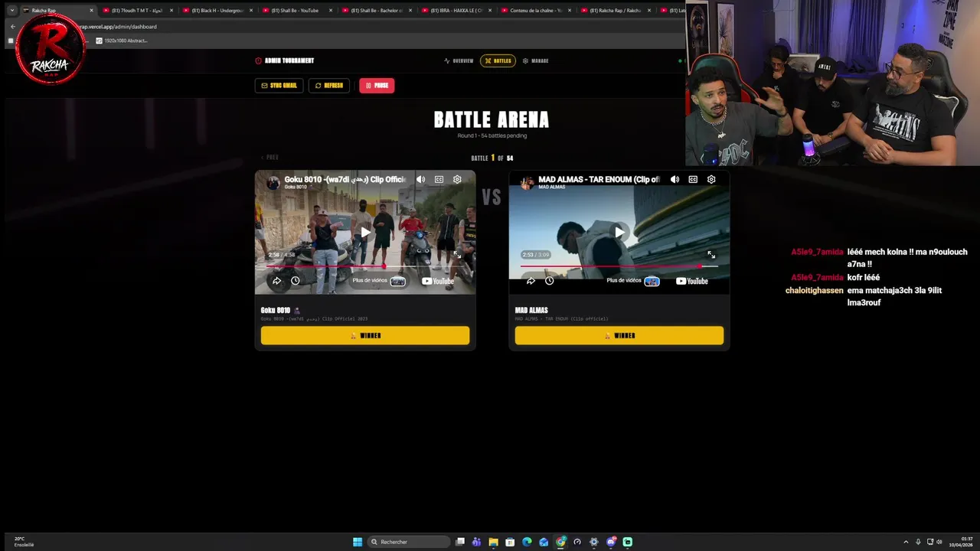Viewport: 980px width, 551px height.
Task: Show more videos on Goku 8010 player
Action: (379, 281)
